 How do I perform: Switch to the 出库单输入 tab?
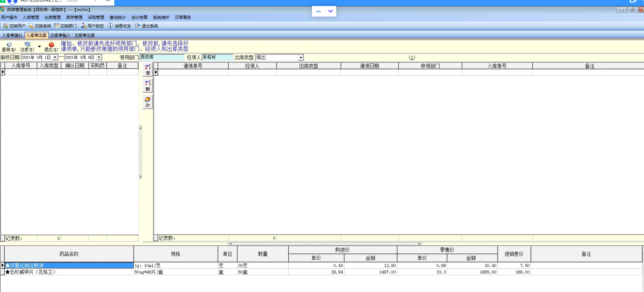[x=60, y=35]
